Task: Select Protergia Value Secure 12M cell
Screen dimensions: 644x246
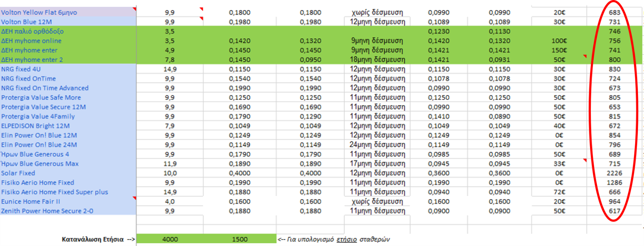Action: coord(68,107)
